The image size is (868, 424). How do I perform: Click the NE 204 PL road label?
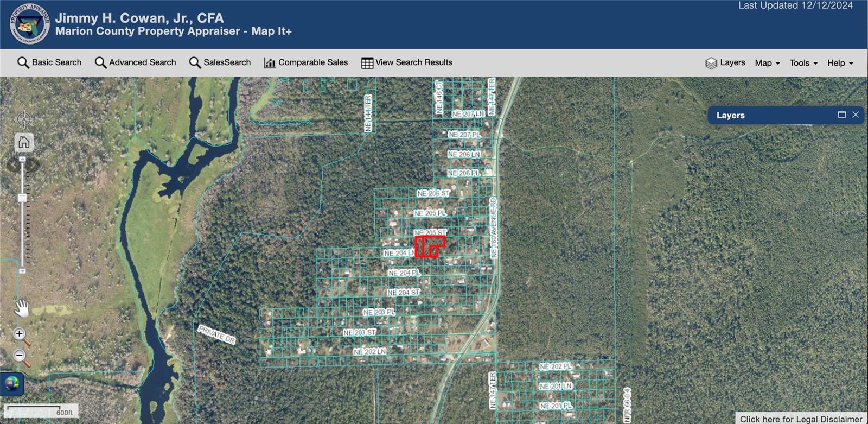[404, 273]
